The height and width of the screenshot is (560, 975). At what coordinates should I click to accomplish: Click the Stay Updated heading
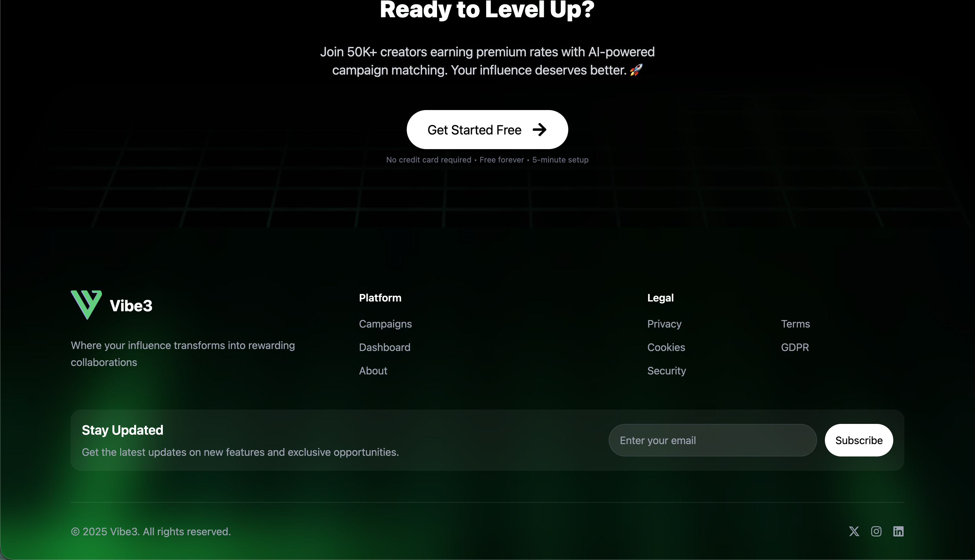122,430
